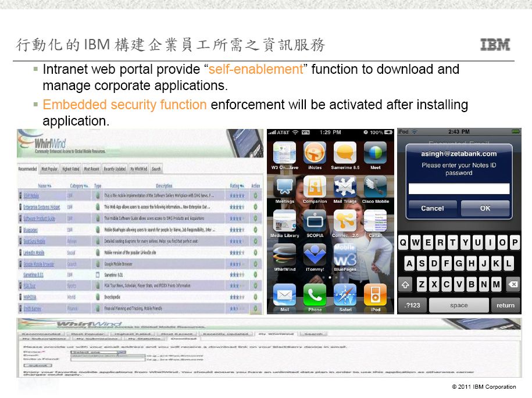The width and height of the screenshot is (532, 398).
Task: Open the SSW Mobile link
Action: pyautogui.click(x=31, y=196)
